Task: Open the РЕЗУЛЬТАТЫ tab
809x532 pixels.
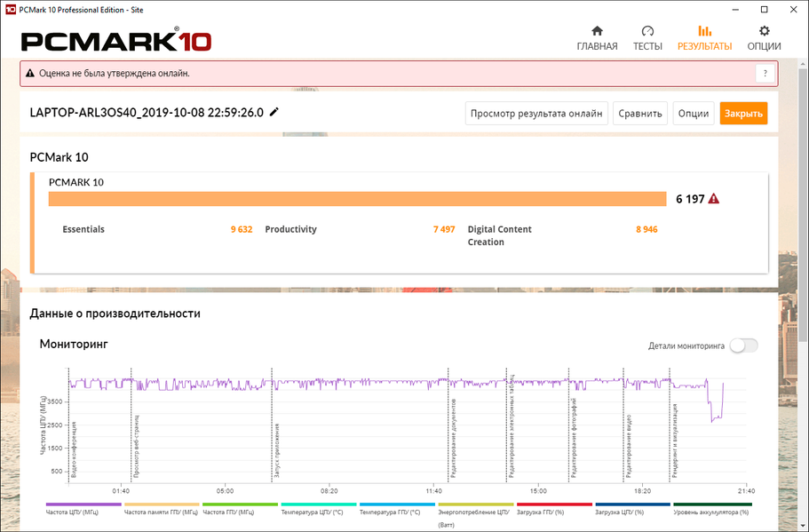Action: [704, 38]
